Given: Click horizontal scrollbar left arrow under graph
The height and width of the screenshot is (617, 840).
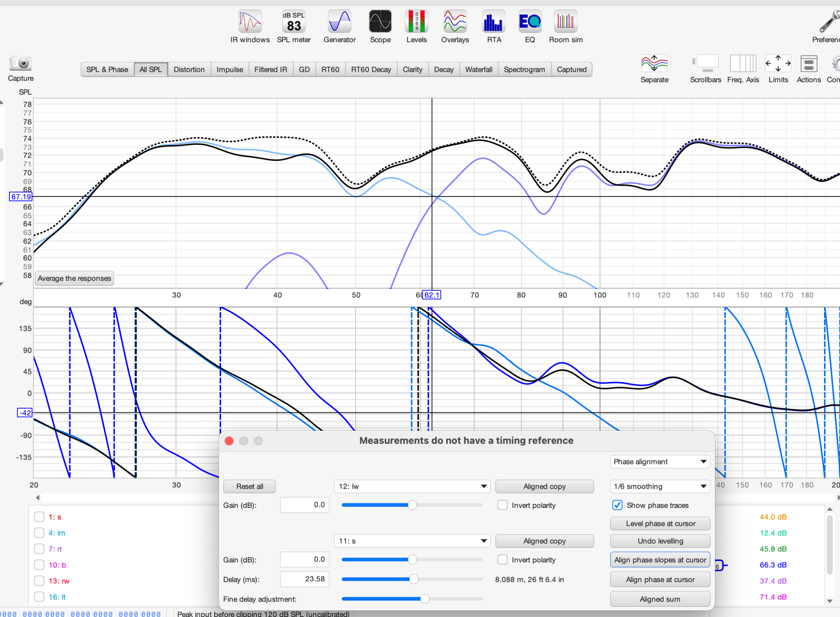Looking at the screenshot, I should (x=38, y=498).
